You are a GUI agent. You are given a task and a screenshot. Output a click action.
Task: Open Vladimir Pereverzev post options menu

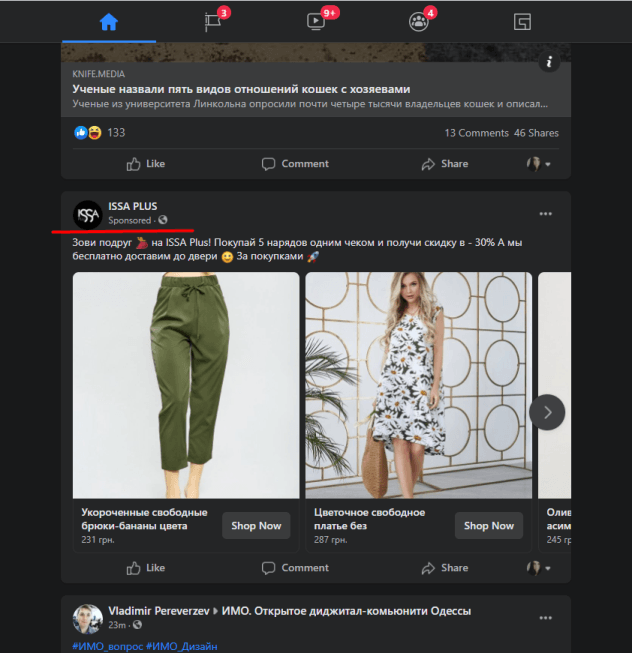click(x=545, y=618)
